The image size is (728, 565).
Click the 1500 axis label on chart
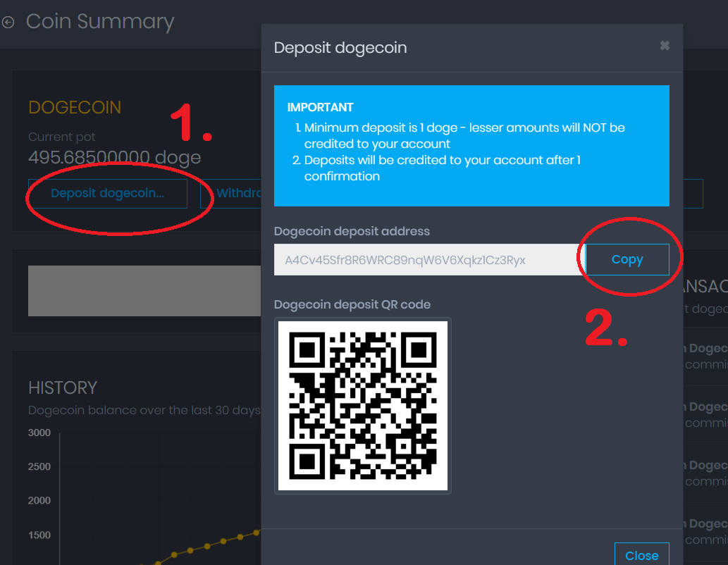pos(39,535)
